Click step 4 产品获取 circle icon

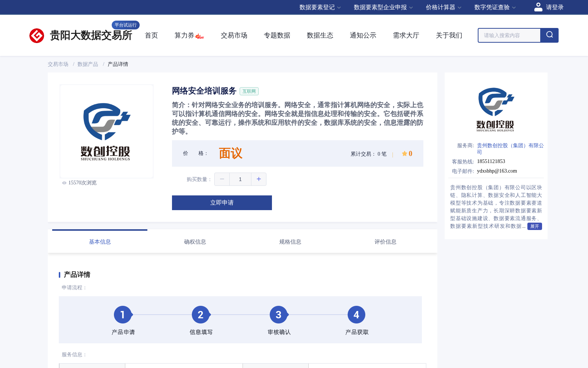356,315
